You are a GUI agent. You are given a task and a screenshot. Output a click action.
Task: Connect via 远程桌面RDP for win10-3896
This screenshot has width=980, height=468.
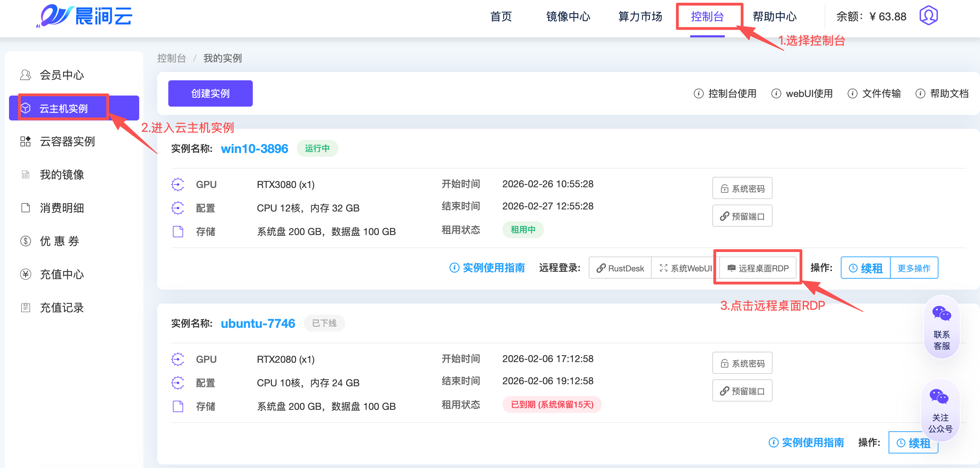(758, 268)
